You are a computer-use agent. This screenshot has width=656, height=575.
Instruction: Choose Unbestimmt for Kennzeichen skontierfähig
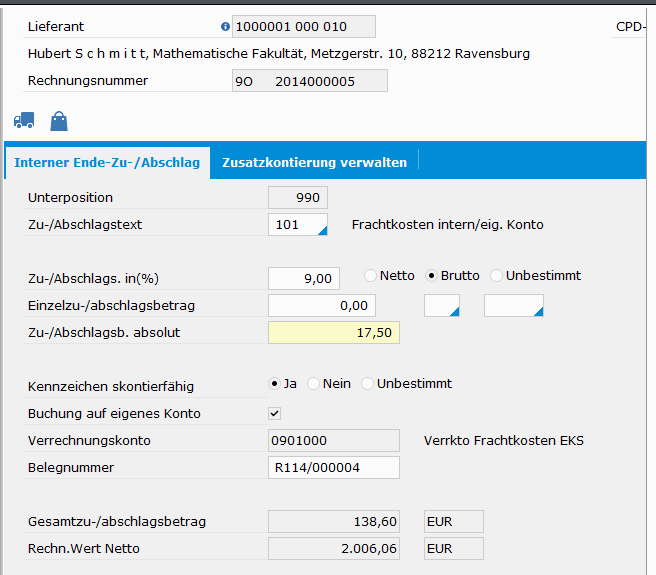click(x=367, y=384)
